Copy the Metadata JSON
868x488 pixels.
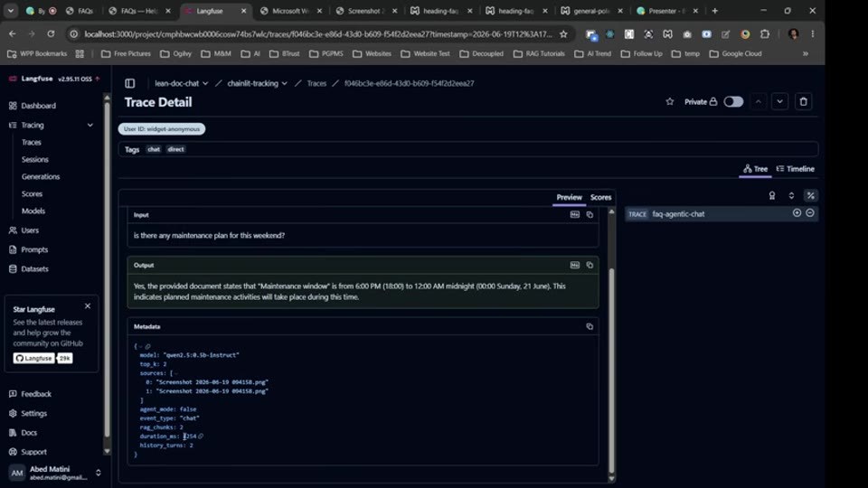click(x=590, y=326)
